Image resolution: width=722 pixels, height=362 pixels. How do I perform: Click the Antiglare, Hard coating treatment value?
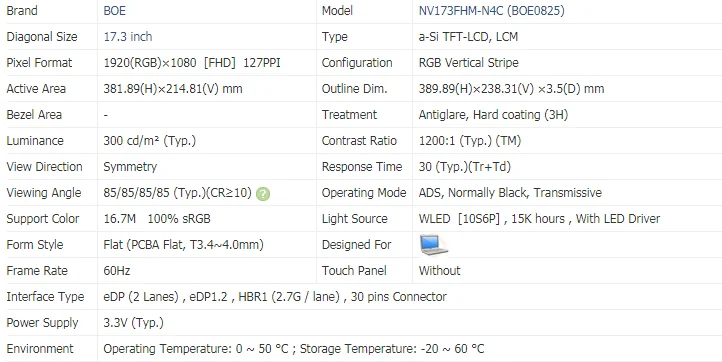click(493, 115)
